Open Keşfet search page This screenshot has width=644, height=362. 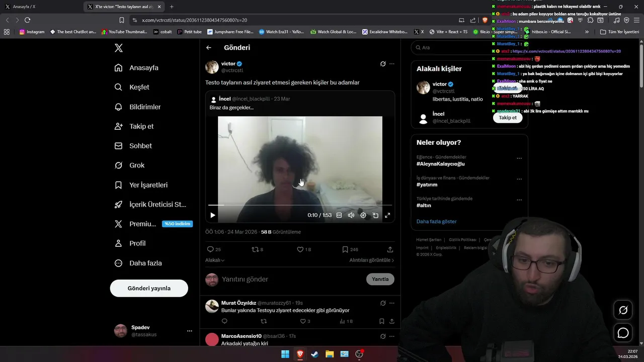point(132,87)
